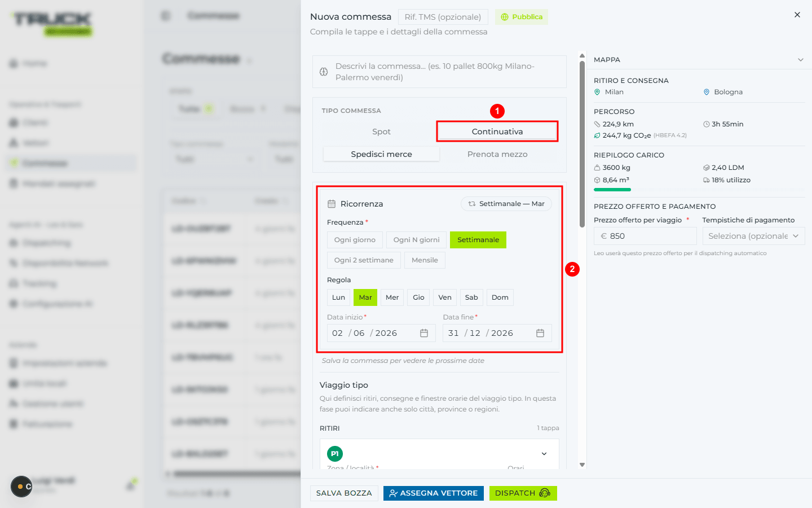Click the Descrivi la commessa text area
The width and height of the screenshot is (812, 508).
[x=439, y=72]
